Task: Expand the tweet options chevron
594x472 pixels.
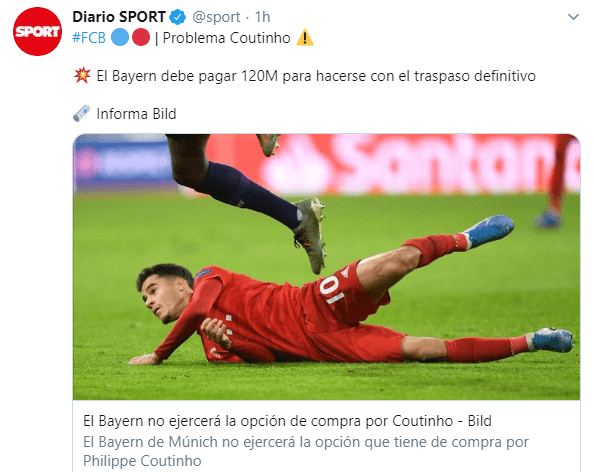Action: (x=573, y=17)
